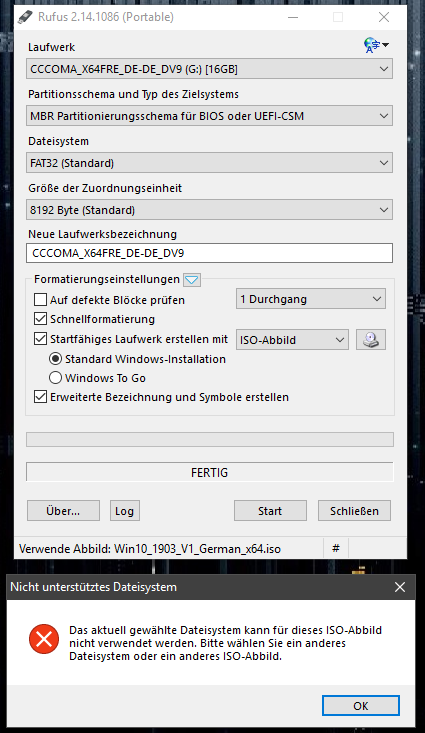Viewport: 425px width, 733px height.
Task: Select the Windows To Go radio button
Action: coord(55,378)
